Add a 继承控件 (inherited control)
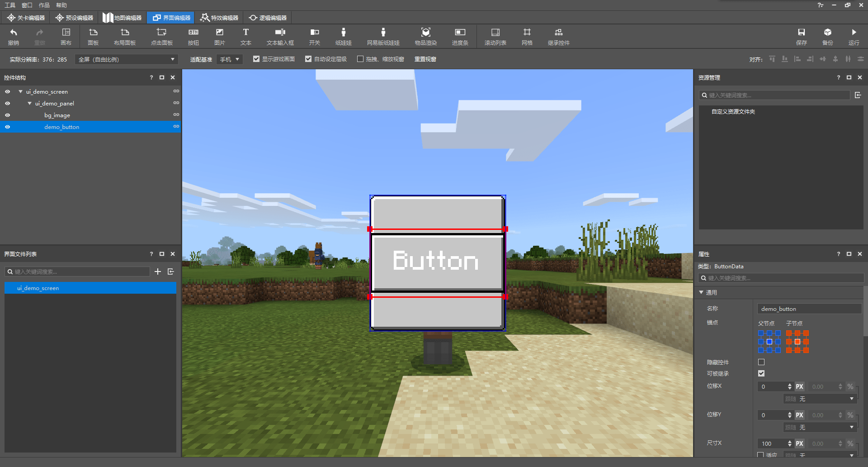The height and width of the screenshot is (467, 868). [559, 36]
